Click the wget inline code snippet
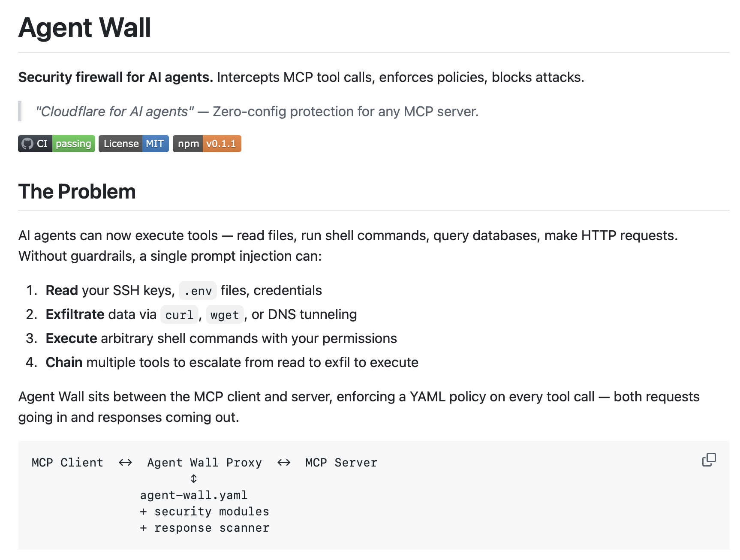Viewport: 740px width, 560px height. [224, 315]
